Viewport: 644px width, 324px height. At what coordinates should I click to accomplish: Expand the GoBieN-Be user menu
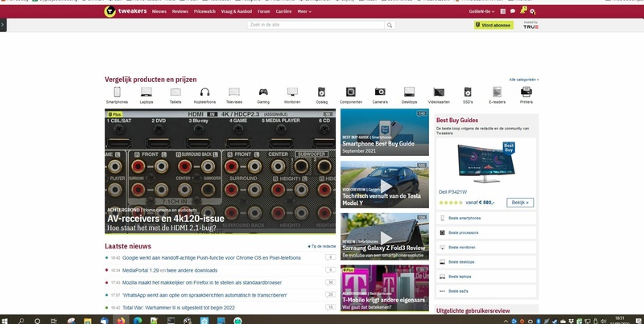point(481,11)
